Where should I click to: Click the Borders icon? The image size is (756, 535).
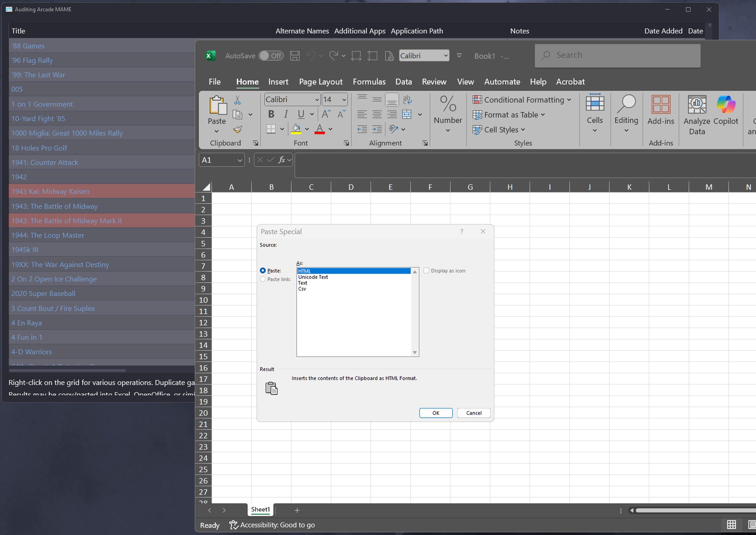click(x=271, y=129)
